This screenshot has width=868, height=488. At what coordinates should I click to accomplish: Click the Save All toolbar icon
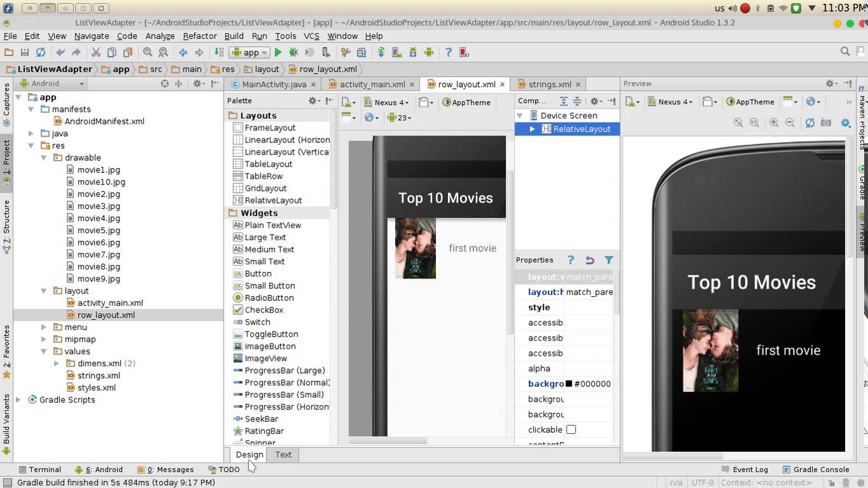click(24, 53)
